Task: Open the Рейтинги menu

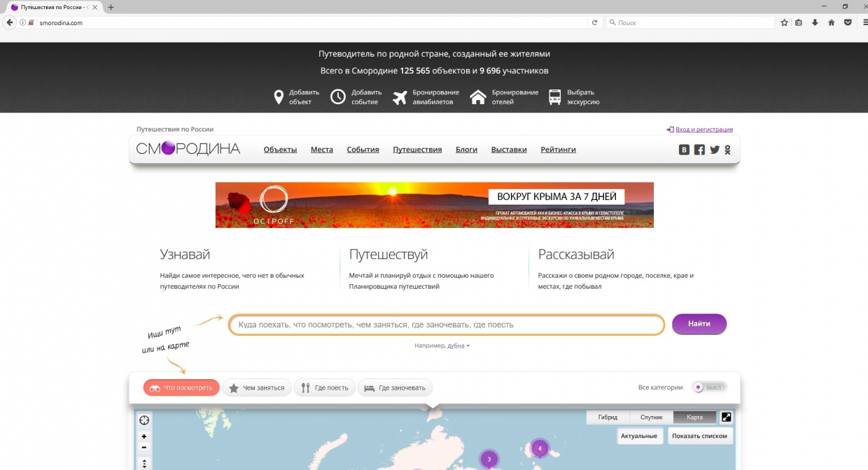Action: [559, 150]
